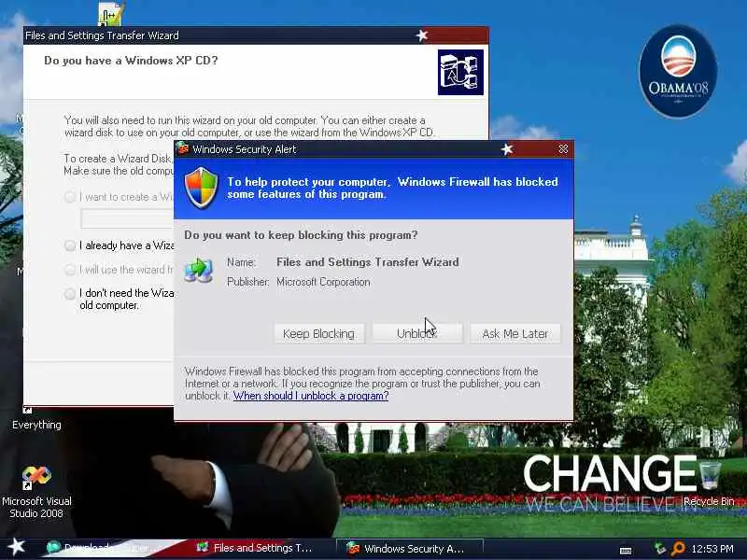Open Microsoft Visual Studio 2008 desktop icon

click(36, 492)
